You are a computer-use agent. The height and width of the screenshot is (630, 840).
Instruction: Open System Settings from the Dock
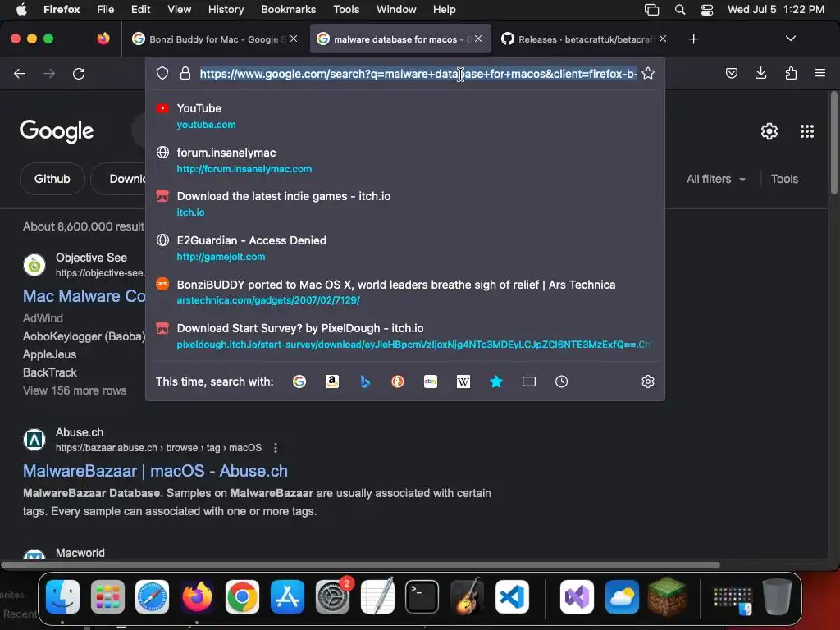[x=332, y=596]
